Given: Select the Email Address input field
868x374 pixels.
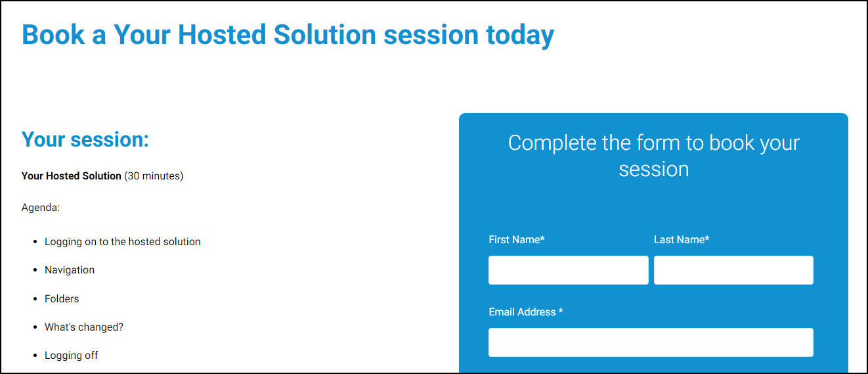Looking at the screenshot, I should click(651, 342).
